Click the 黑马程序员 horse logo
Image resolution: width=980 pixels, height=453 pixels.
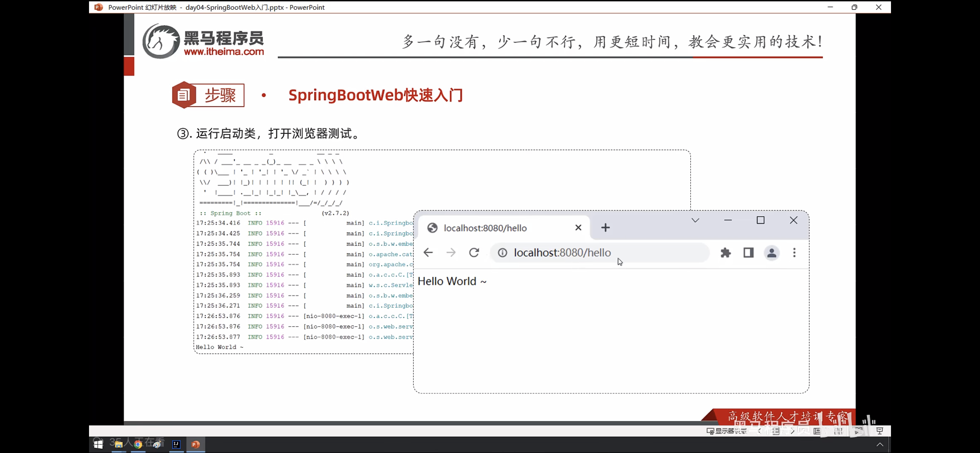coord(161,41)
